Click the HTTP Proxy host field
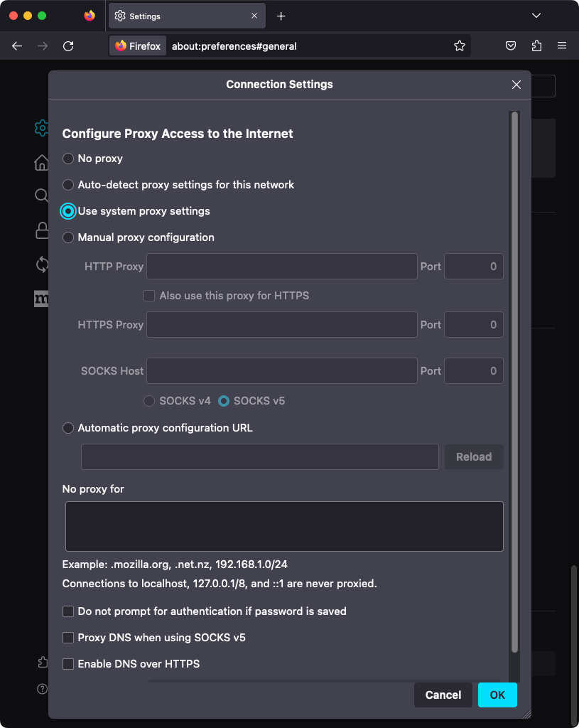Screen dimensions: 579x728 (x=282, y=267)
